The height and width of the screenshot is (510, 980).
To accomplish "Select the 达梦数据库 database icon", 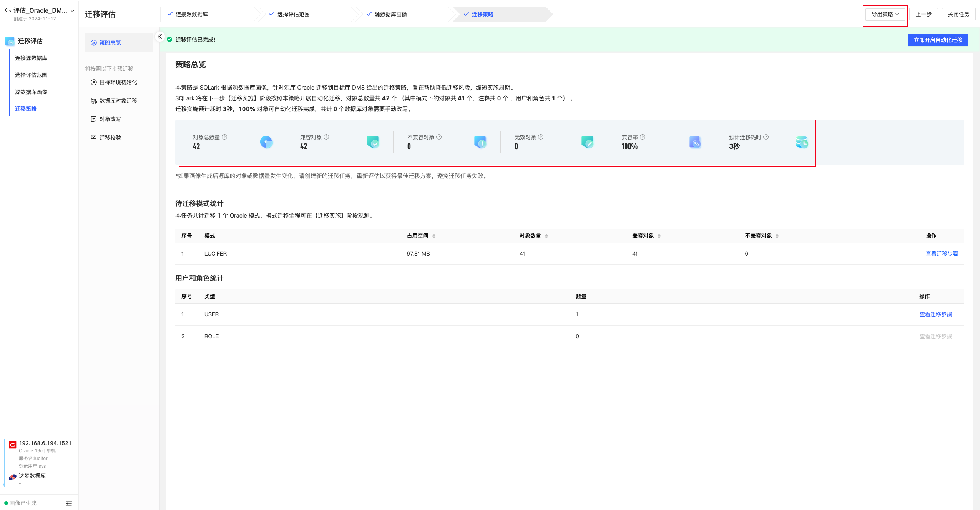I will pyautogui.click(x=12, y=477).
